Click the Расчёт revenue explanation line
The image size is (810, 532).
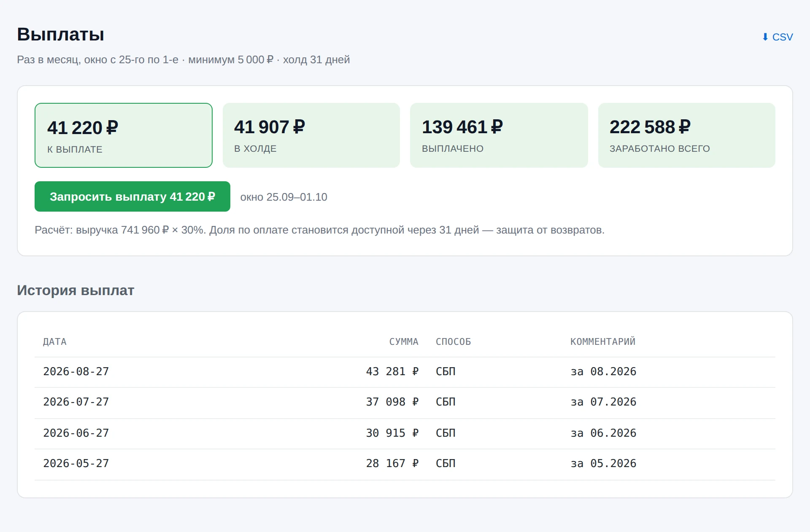[319, 230]
